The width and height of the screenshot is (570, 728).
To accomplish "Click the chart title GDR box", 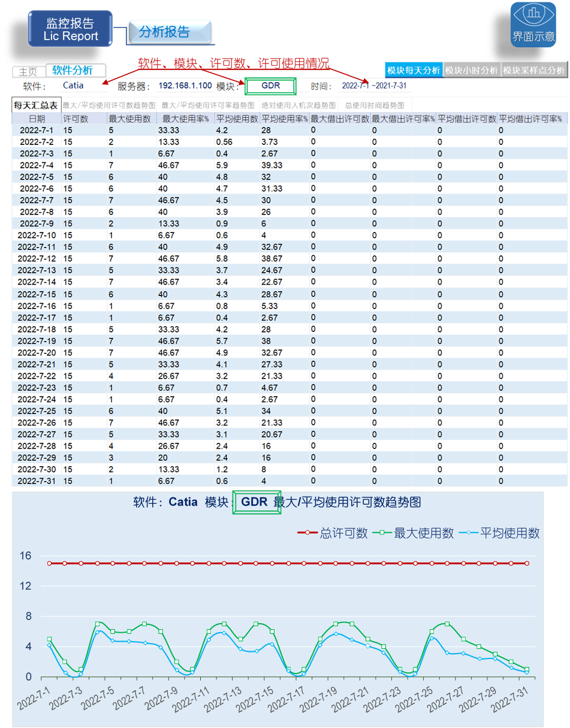I will pyautogui.click(x=257, y=503).
